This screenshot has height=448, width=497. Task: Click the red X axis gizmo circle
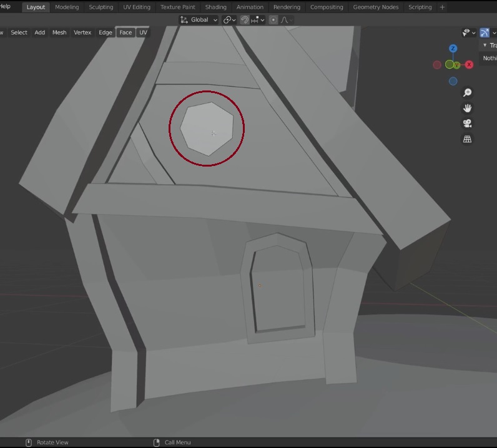(x=469, y=65)
